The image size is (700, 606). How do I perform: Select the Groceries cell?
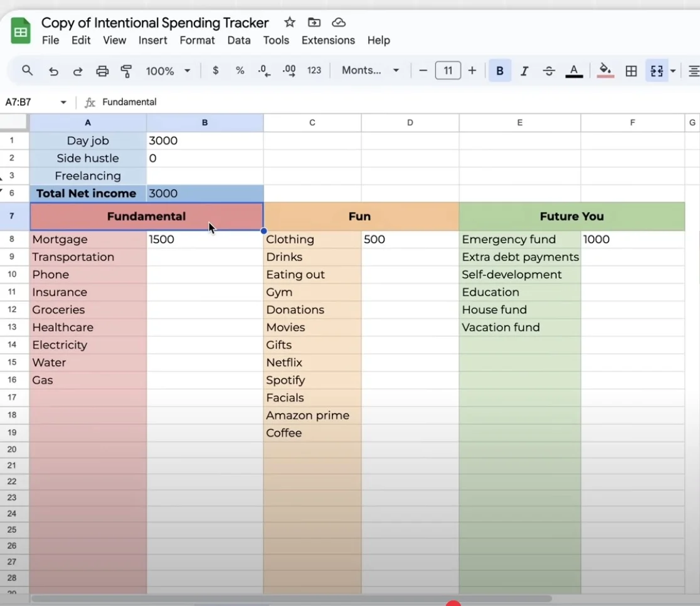tap(88, 310)
